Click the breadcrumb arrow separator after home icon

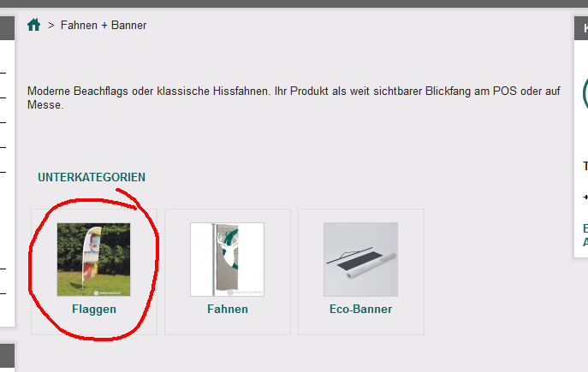click(x=51, y=26)
